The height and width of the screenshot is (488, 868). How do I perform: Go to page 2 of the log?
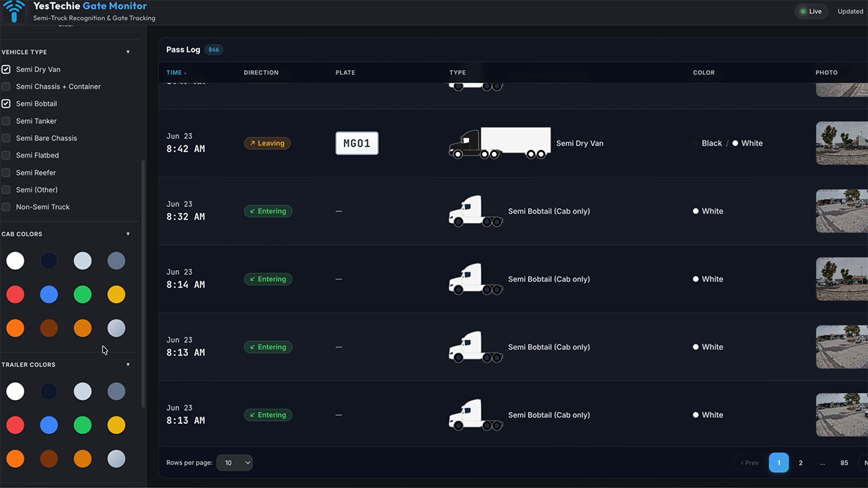[x=801, y=463]
